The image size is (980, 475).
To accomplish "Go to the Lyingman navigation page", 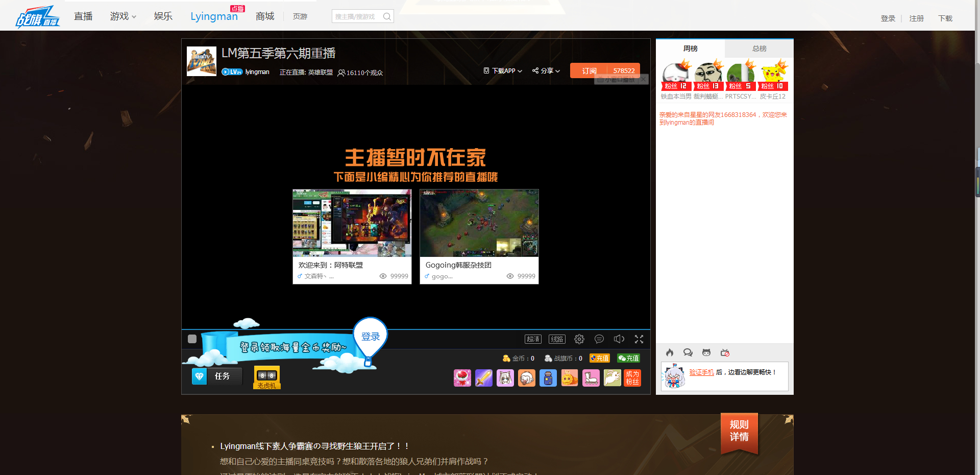I will pyautogui.click(x=214, y=16).
